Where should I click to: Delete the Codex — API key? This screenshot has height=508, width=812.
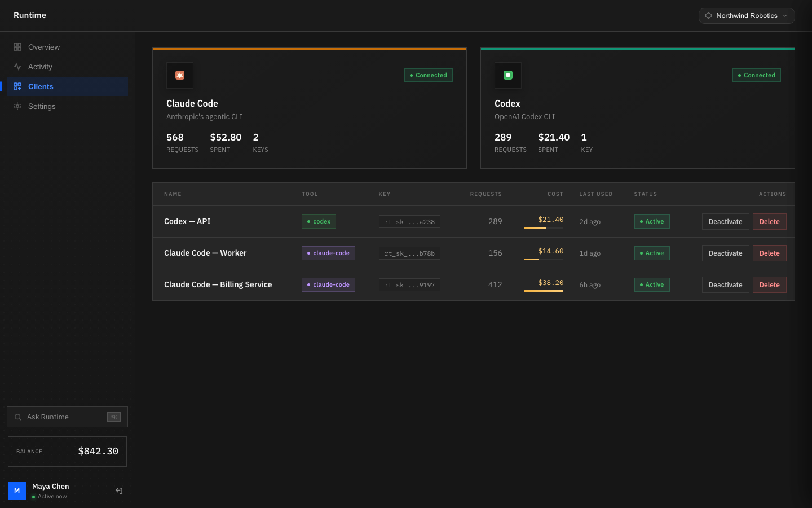(770, 222)
